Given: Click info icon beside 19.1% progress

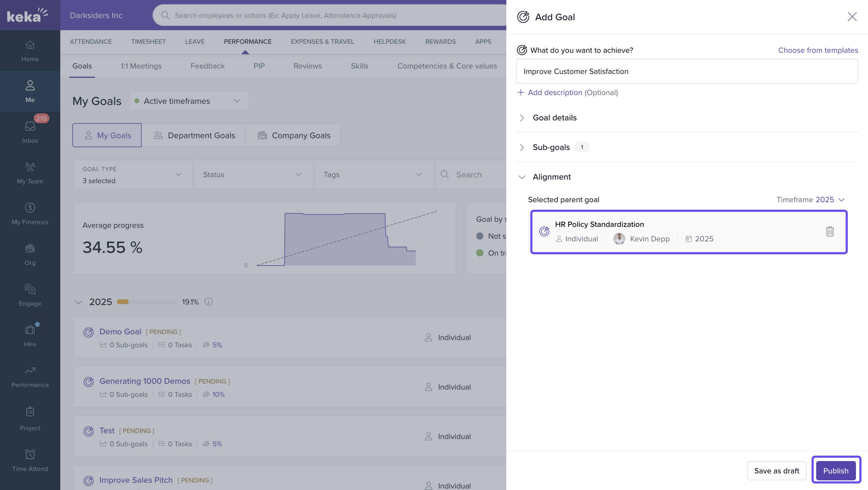Looking at the screenshot, I should pyautogui.click(x=209, y=301).
